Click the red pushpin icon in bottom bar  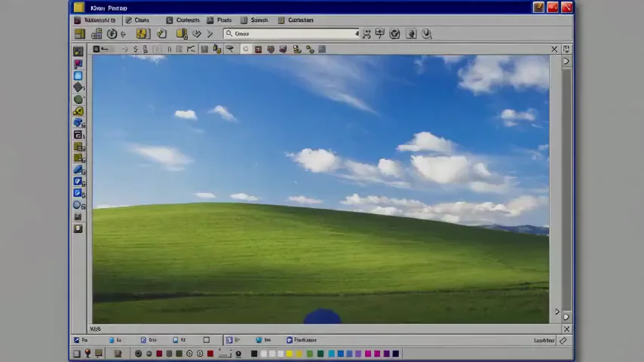(87, 354)
